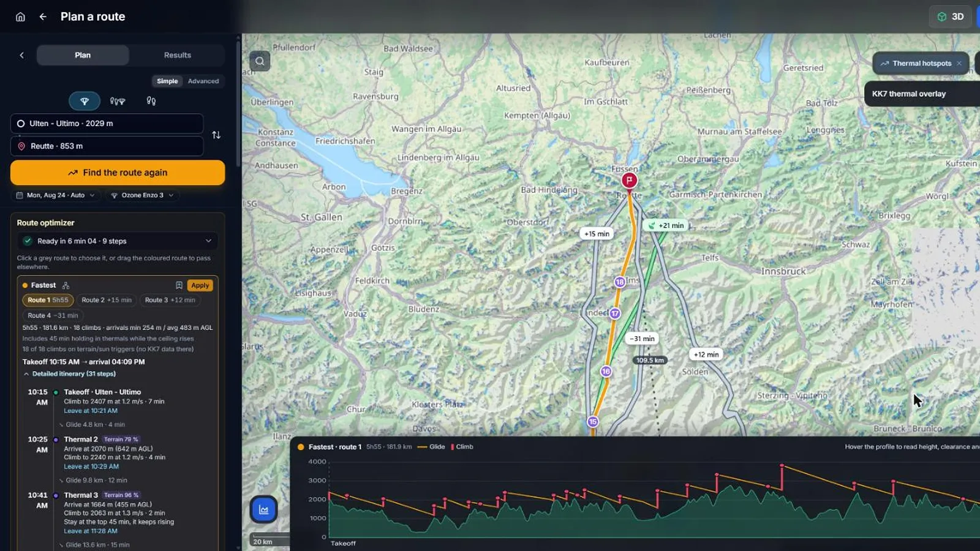This screenshot has height=551, width=980.
Task: Edit the Reutte destination field
Action: (107, 146)
